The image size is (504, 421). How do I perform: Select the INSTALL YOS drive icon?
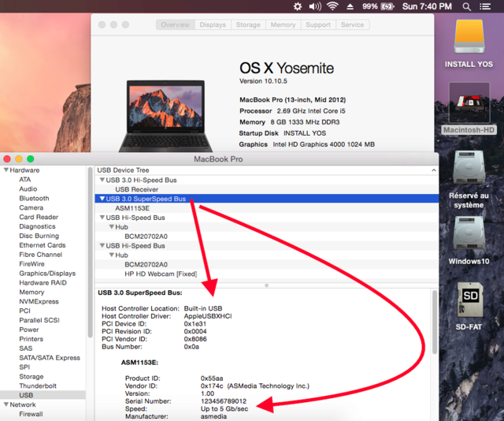(x=469, y=37)
